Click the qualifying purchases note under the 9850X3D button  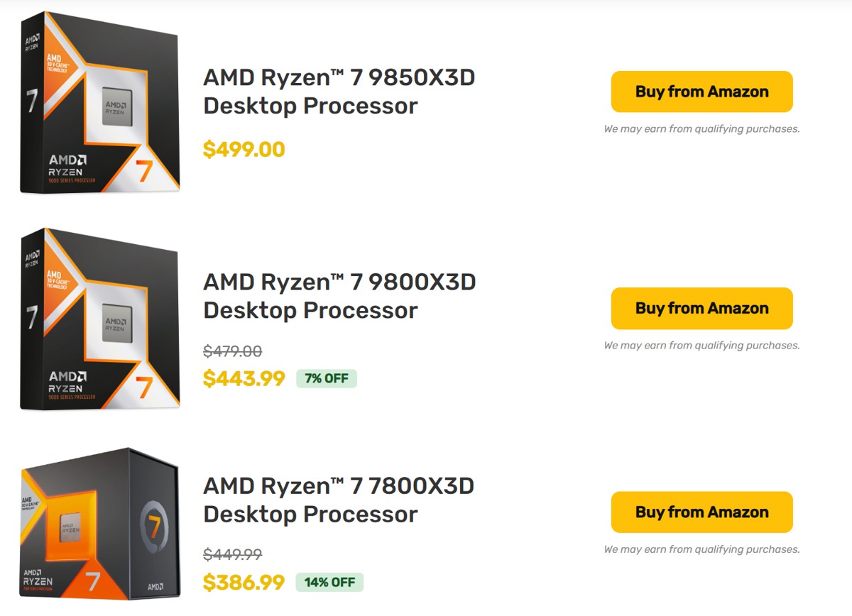[701, 129]
